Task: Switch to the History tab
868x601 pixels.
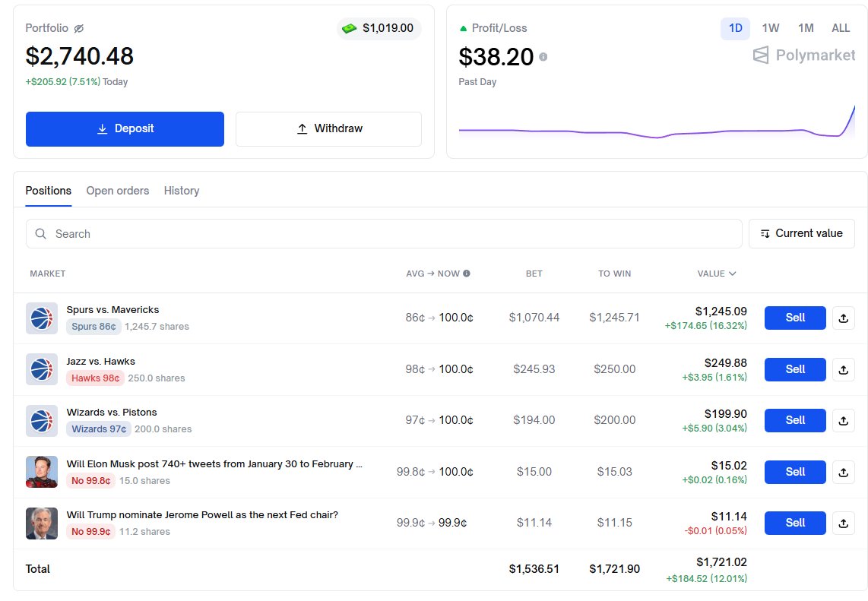Action: (x=182, y=191)
